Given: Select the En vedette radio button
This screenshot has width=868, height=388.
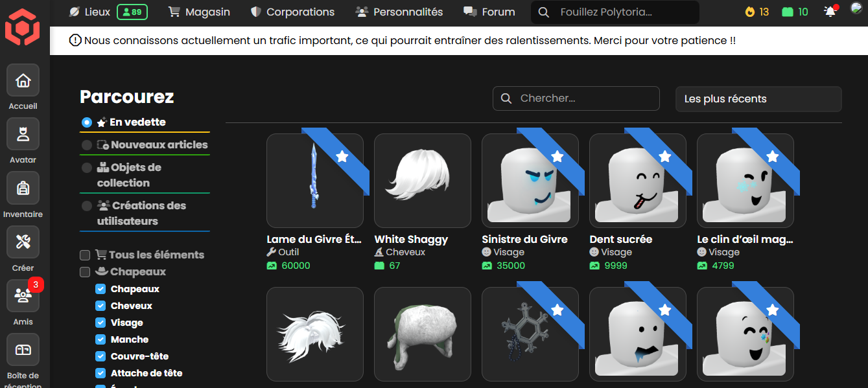Looking at the screenshot, I should [87, 122].
